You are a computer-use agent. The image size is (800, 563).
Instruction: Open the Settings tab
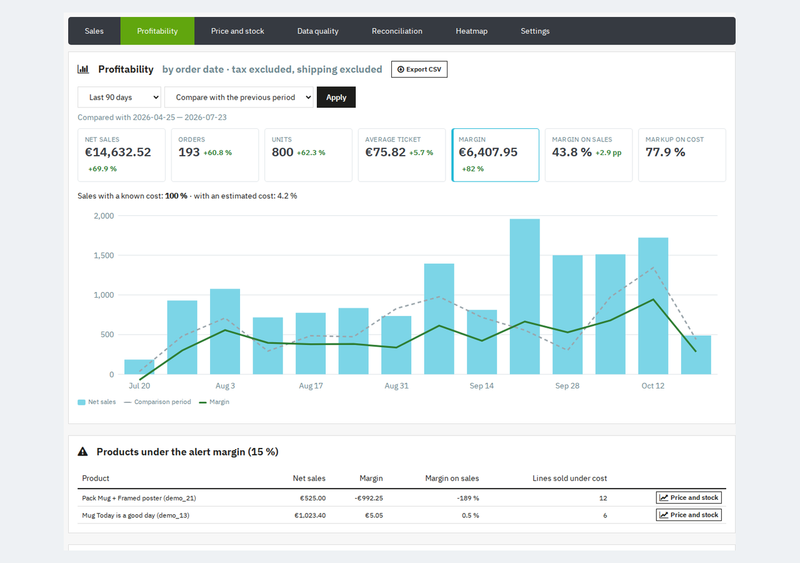tap(535, 31)
